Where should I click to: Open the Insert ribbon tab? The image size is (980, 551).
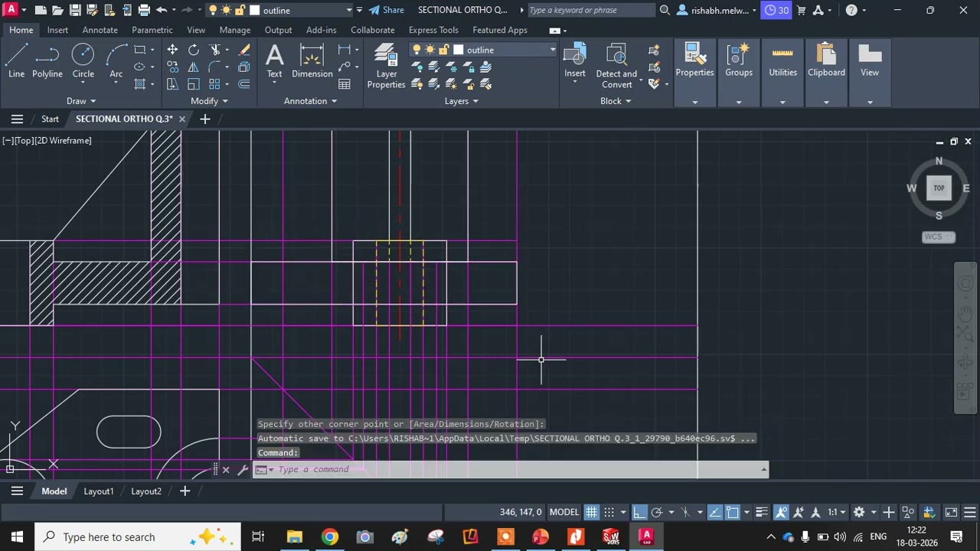point(57,30)
